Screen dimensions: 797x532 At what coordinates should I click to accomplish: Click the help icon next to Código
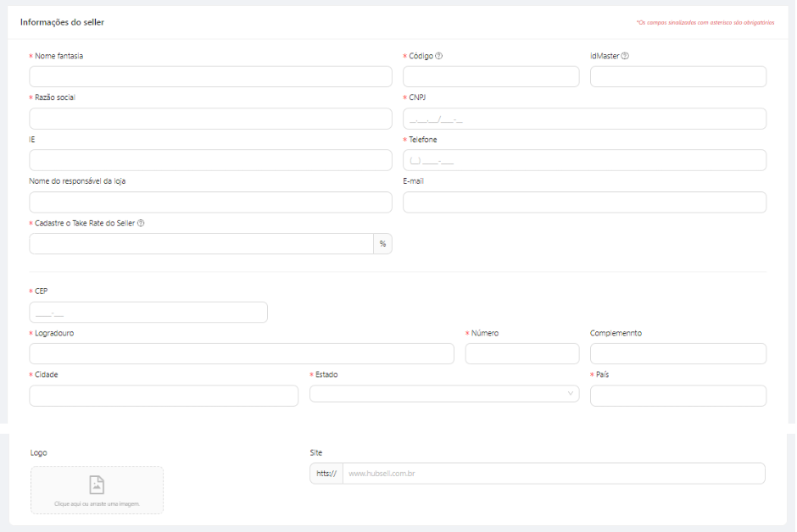tap(439, 56)
